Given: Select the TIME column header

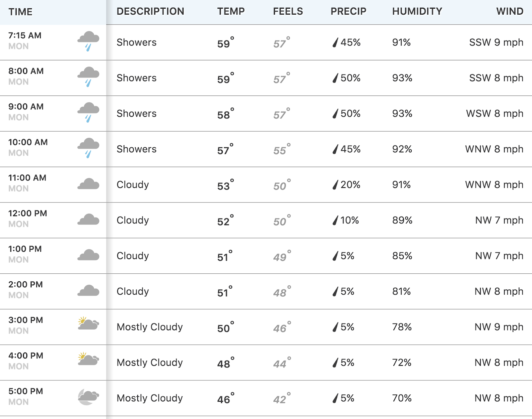Looking at the screenshot, I should [x=21, y=12].
